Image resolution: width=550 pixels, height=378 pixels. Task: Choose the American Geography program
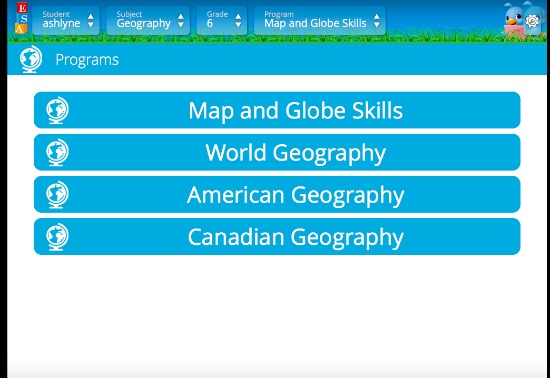tap(277, 195)
